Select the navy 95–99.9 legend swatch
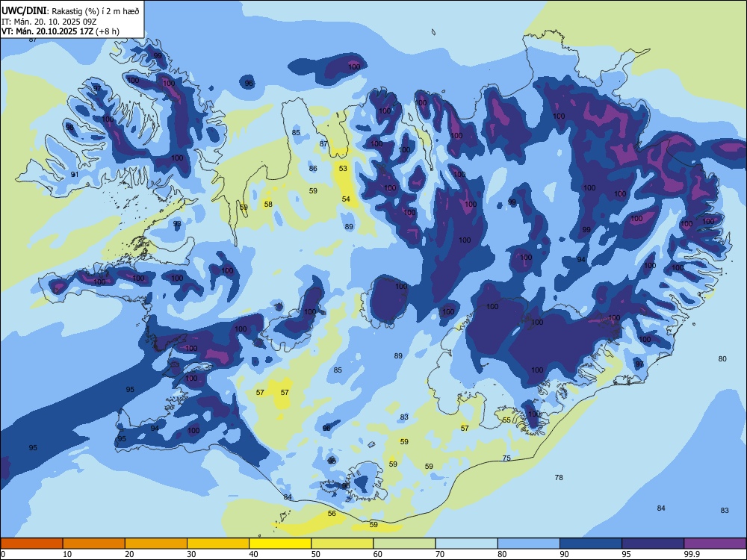 tap(653, 544)
